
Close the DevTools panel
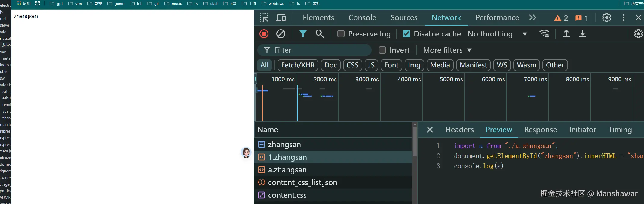click(x=639, y=18)
